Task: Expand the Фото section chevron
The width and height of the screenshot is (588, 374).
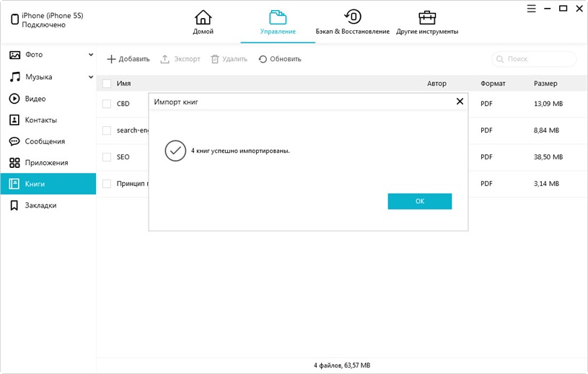Action: click(x=91, y=55)
